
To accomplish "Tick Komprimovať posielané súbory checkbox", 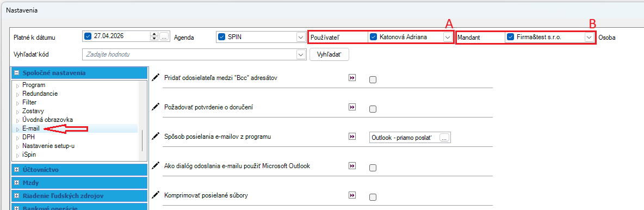I will click(x=373, y=197).
